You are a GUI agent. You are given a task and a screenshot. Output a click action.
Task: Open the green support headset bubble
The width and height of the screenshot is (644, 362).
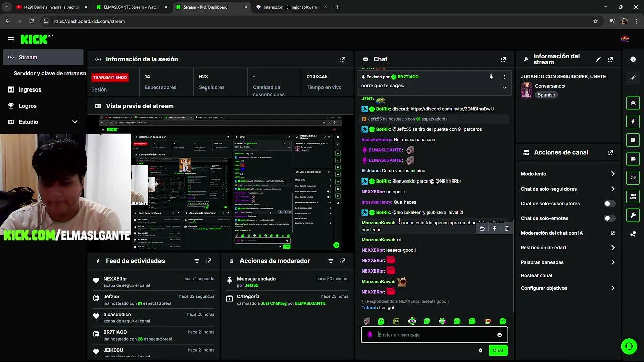click(x=629, y=346)
